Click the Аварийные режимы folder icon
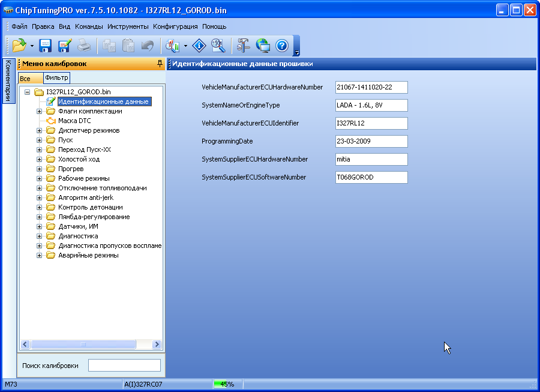The image size is (540, 392). [50, 255]
